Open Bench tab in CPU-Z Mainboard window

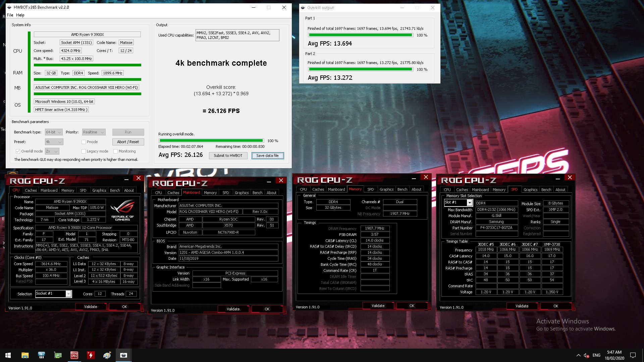pos(258,193)
